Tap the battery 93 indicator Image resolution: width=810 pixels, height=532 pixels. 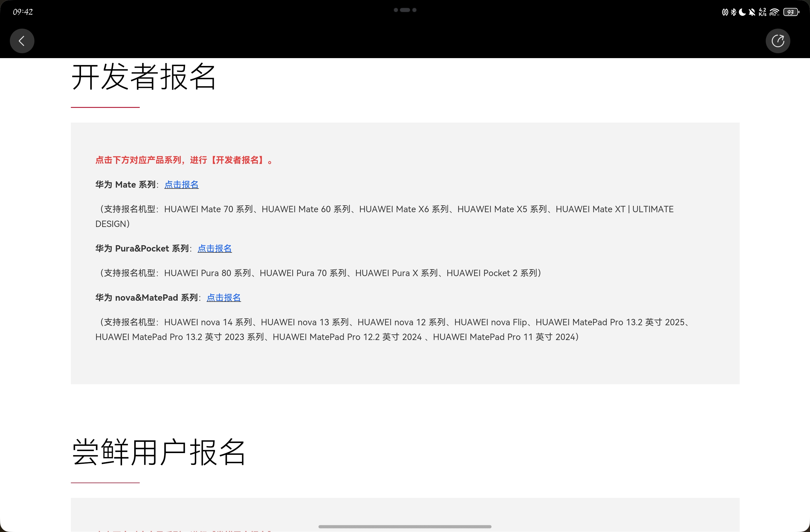[x=790, y=12]
